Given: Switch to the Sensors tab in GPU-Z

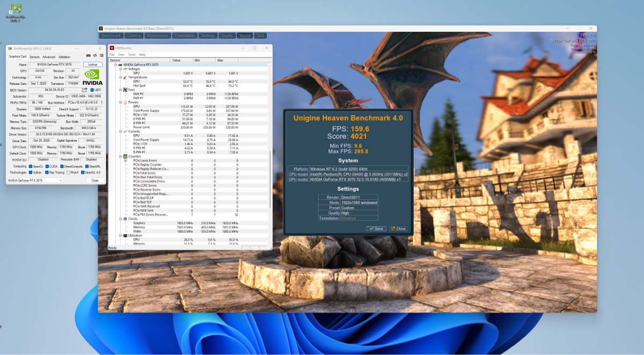Looking at the screenshot, I should tap(34, 56).
